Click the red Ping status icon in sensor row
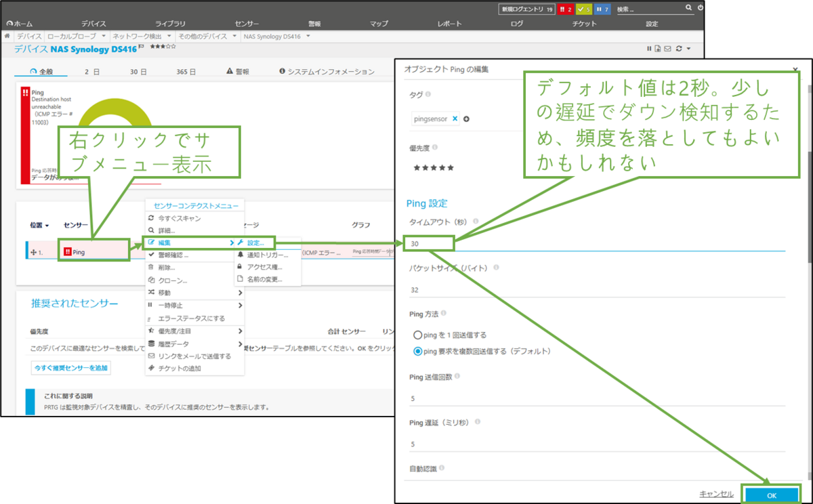Image resolution: width=813 pixels, height=504 pixels. click(68, 251)
